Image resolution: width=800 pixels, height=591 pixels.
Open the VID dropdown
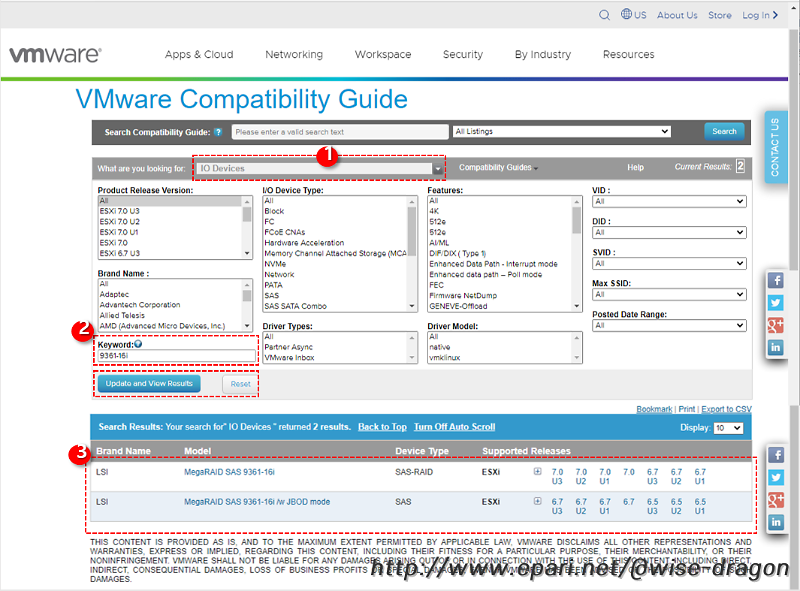[669, 202]
